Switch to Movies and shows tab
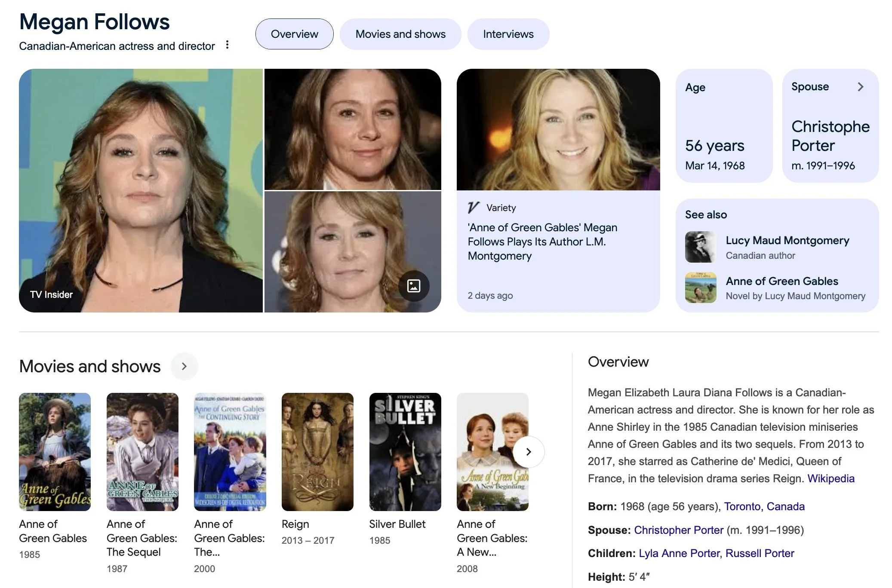 coord(400,34)
